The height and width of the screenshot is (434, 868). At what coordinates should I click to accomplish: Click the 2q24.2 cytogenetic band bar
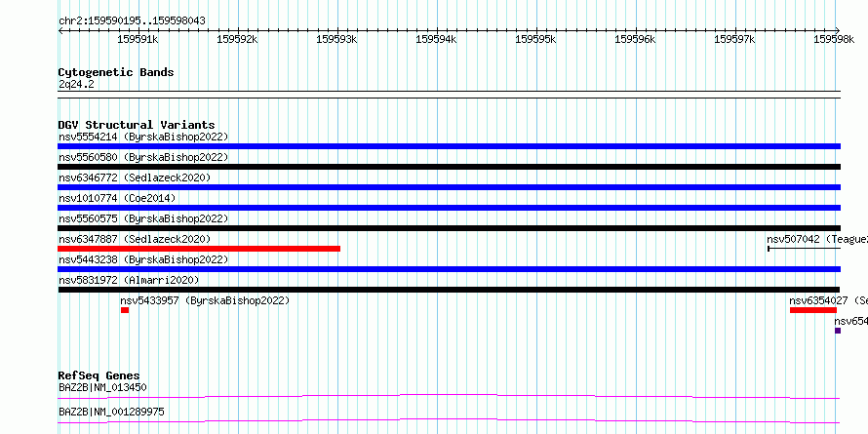pos(449,95)
